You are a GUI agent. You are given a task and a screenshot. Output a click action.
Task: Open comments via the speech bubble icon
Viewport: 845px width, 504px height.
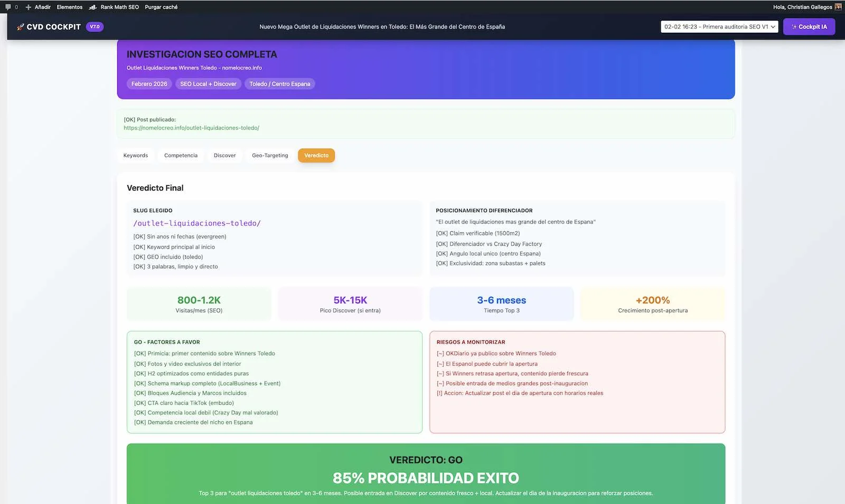(x=7, y=7)
